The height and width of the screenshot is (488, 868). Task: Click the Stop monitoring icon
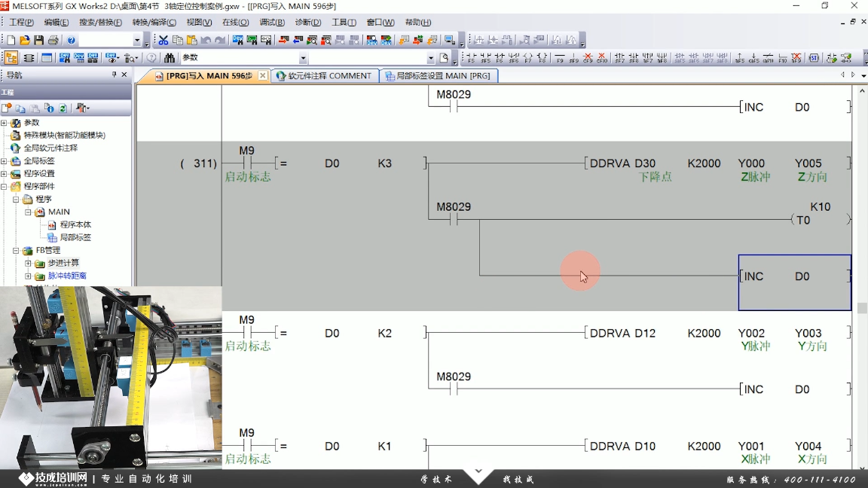tap(326, 40)
